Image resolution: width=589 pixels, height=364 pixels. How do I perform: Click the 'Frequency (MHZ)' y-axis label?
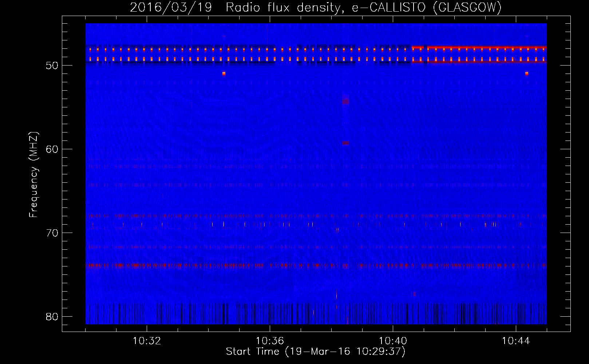click(33, 175)
